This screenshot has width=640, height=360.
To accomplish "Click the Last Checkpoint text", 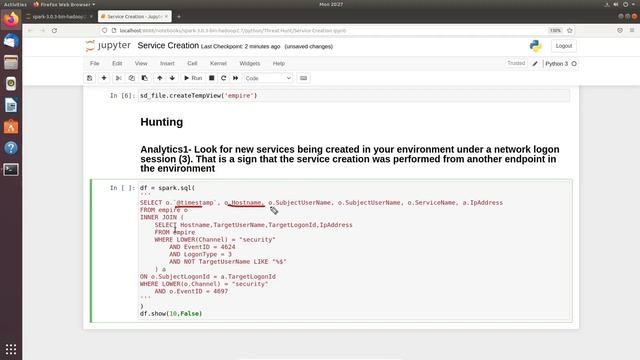I will point(240,47).
